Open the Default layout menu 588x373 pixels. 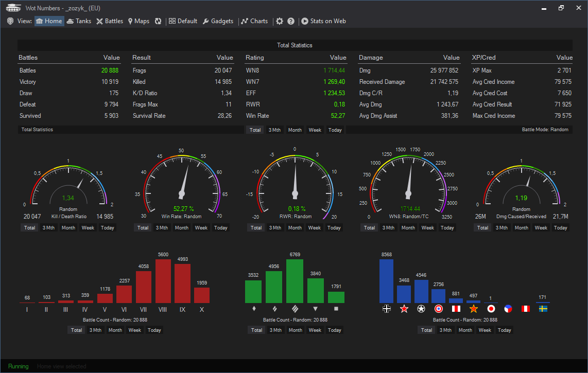click(x=183, y=22)
